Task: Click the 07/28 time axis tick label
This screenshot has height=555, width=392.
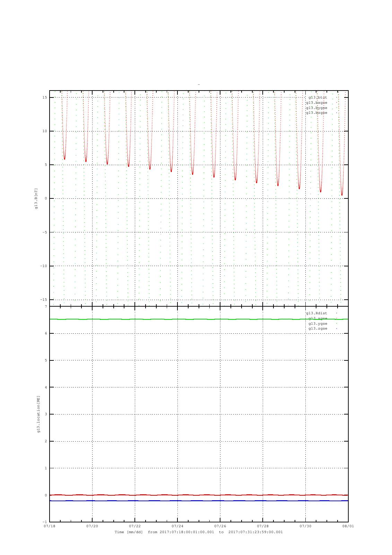Action: (x=263, y=526)
